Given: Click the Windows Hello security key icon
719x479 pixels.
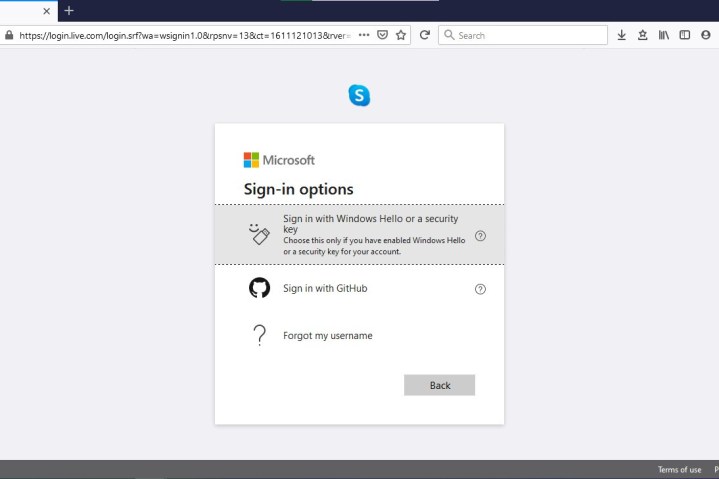Looking at the screenshot, I should (x=259, y=234).
